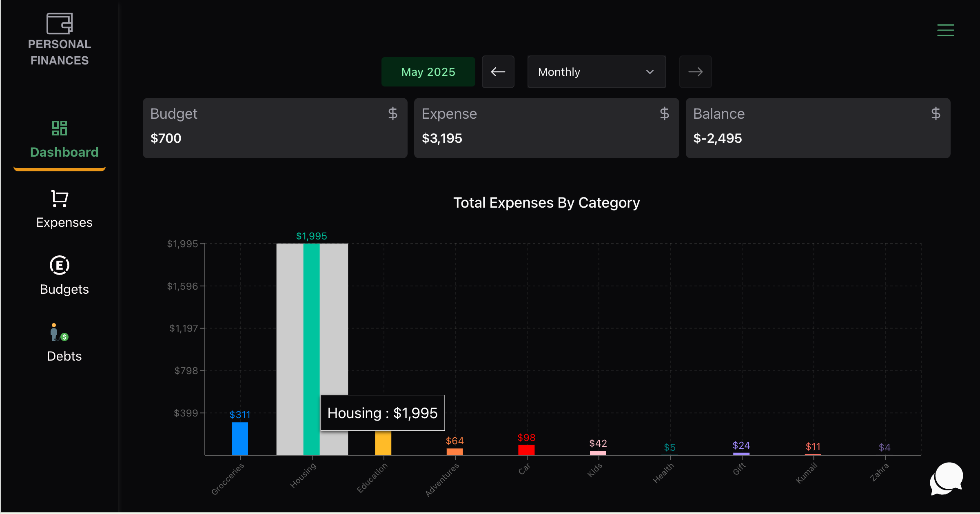Viewport: 980px width, 514px height.
Task: Open Budgets using the E icon
Action: (x=60, y=265)
